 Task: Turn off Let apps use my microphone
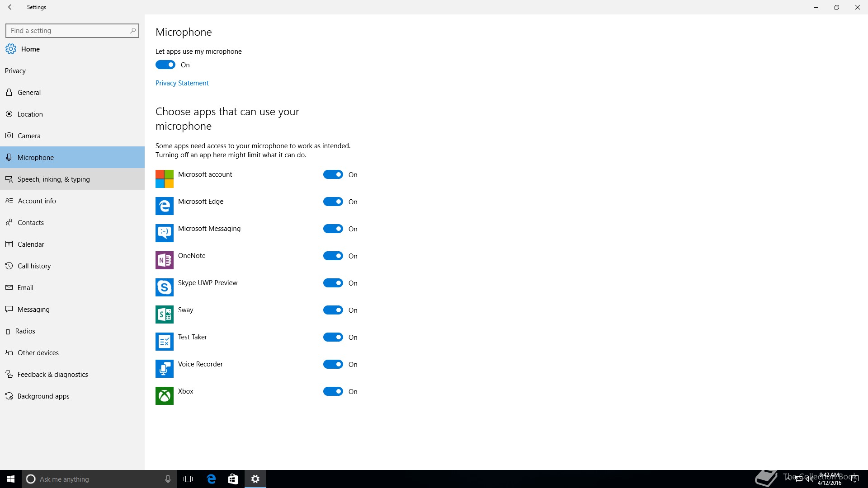[165, 65]
